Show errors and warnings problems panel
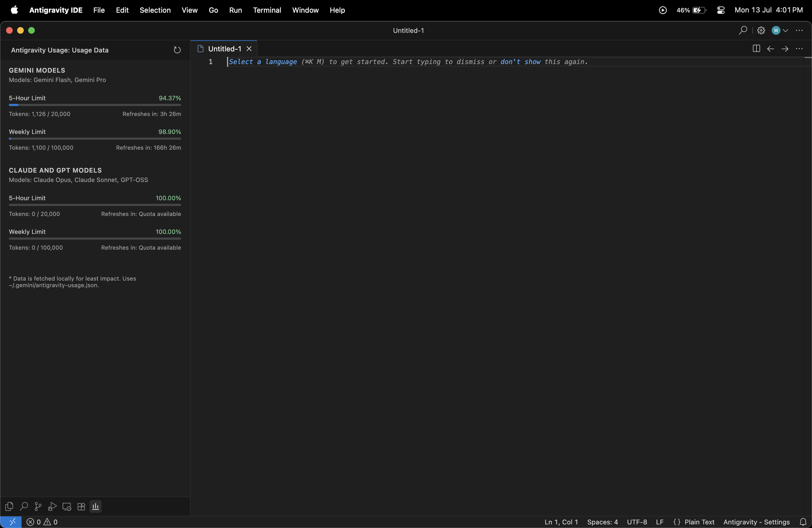The width and height of the screenshot is (812, 528). click(x=42, y=522)
